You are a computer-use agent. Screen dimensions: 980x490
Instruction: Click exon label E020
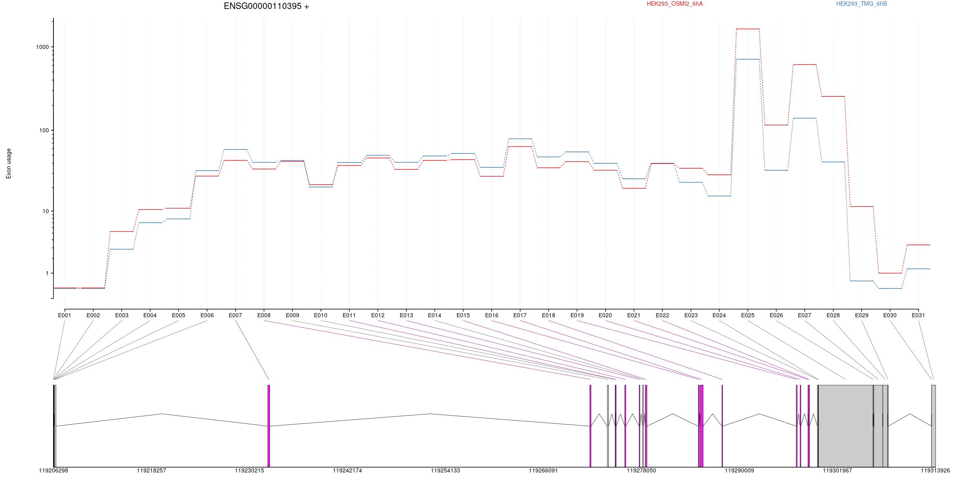click(x=605, y=315)
